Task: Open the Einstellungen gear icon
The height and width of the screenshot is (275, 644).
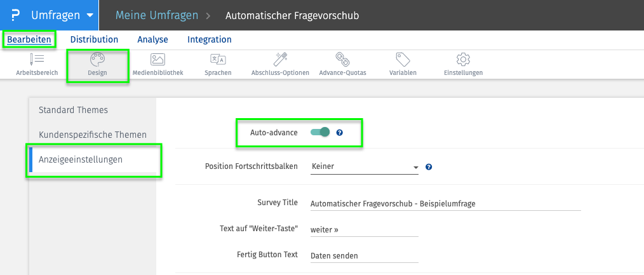Action: pyautogui.click(x=463, y=60)
